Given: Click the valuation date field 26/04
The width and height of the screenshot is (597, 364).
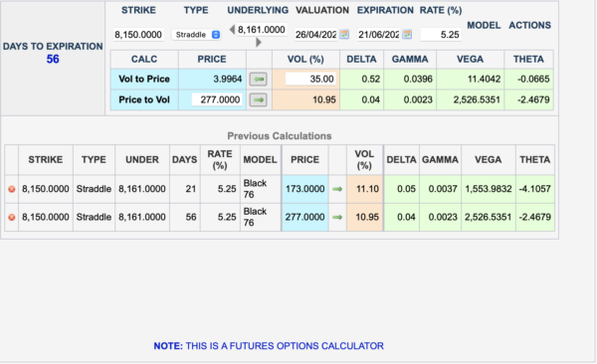Looking at the screenshot, I should pyautogui.click(x=316, y=35).
